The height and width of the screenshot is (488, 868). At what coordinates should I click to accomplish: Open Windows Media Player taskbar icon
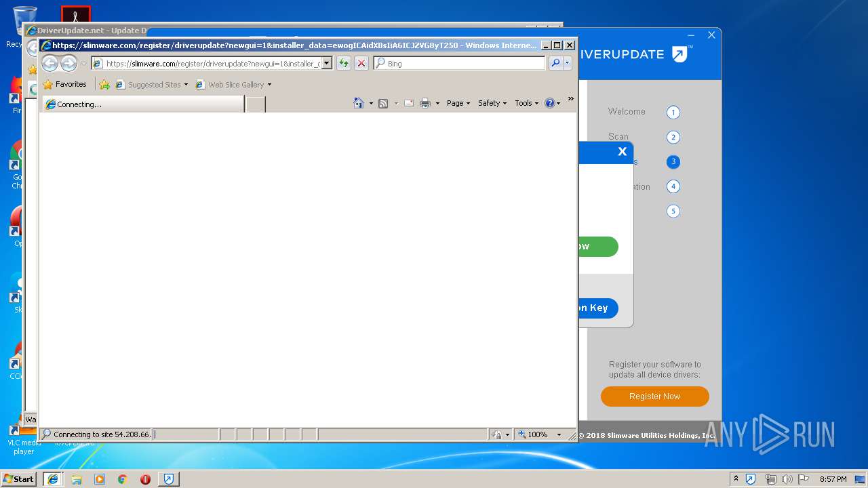(100, 479)
